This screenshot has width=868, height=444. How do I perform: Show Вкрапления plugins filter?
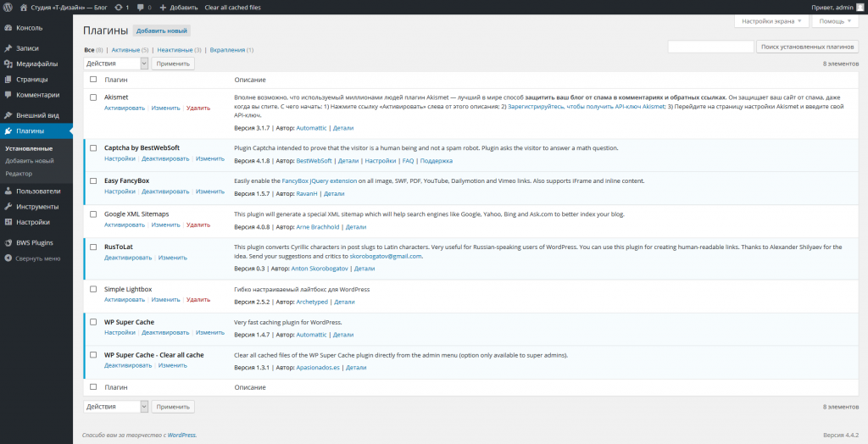tap(227, 50)
